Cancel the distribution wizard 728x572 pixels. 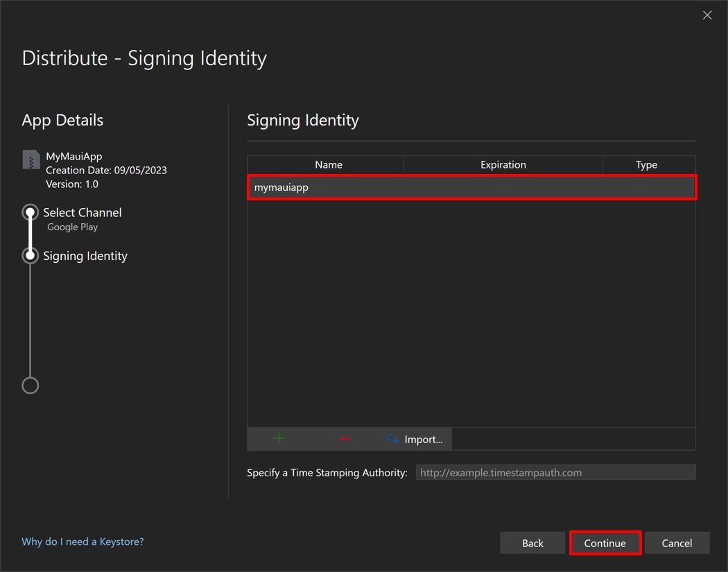coord(676,543)
